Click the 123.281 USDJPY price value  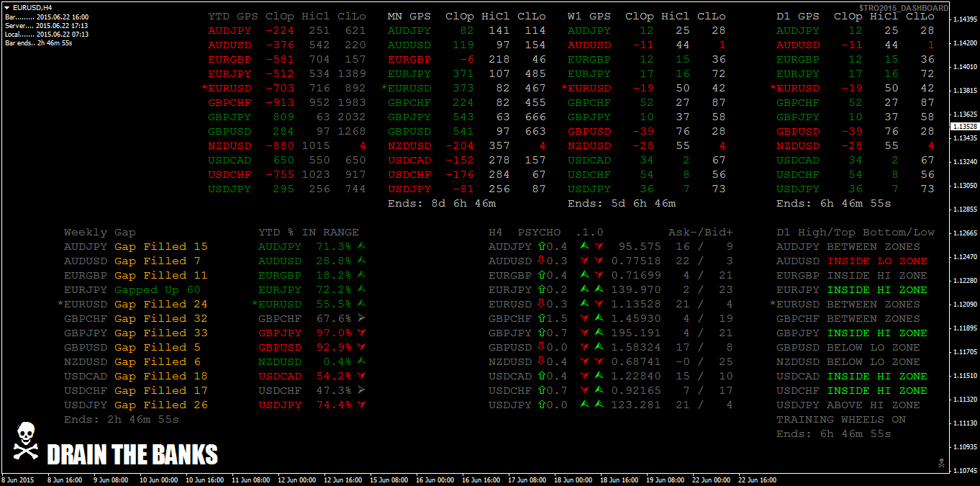pyautogui.click(x=636, y=405)
